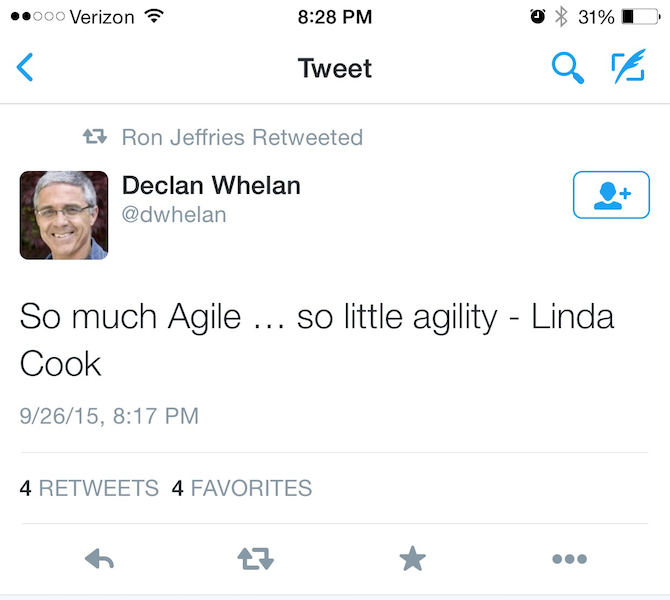The image size is (670, 600).
Task: View the 4 FAVORITES list
Action: 241,488
